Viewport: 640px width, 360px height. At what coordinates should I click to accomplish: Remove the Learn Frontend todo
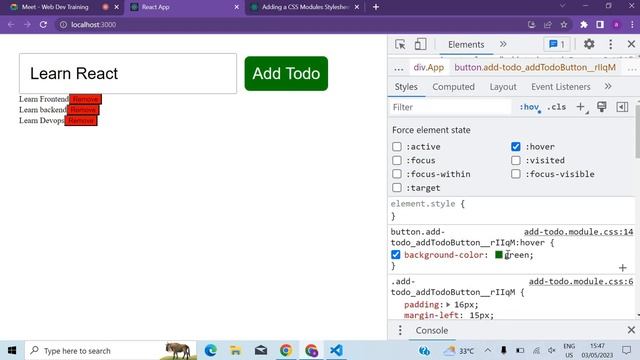(x=85, y=99)
